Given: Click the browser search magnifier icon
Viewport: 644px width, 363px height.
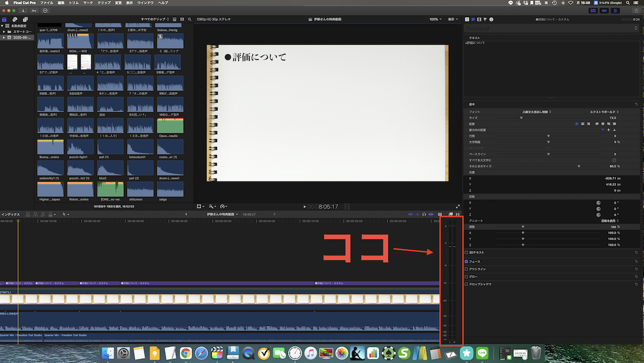Looking at the screenshot, I should (x=191, y=20).
